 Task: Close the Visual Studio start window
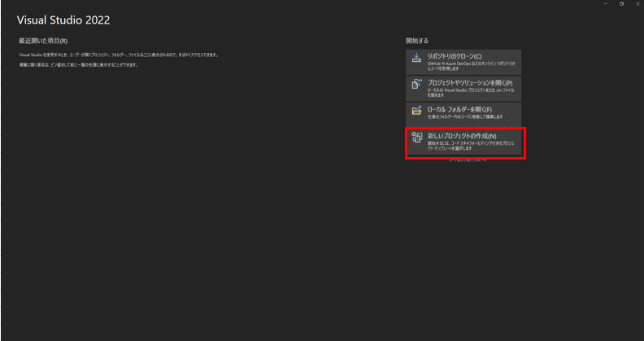point(637,4)
